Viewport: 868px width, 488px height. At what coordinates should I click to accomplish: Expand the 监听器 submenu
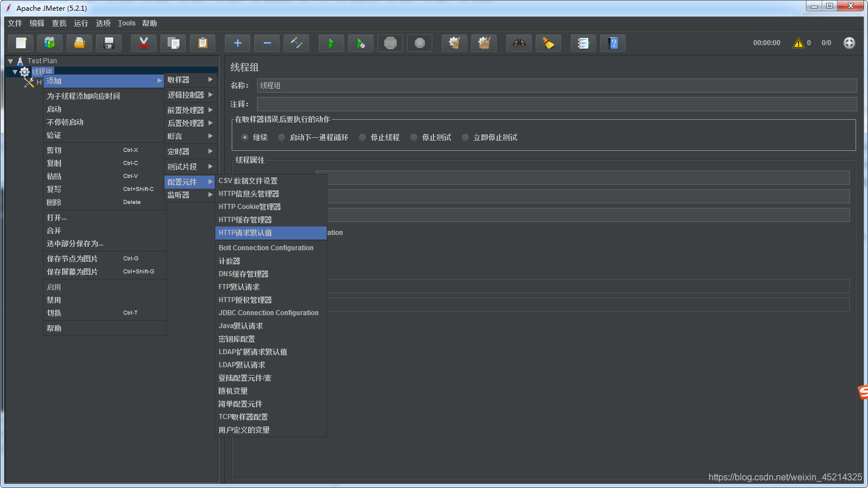pyautogui.click(x=190, y=195)
